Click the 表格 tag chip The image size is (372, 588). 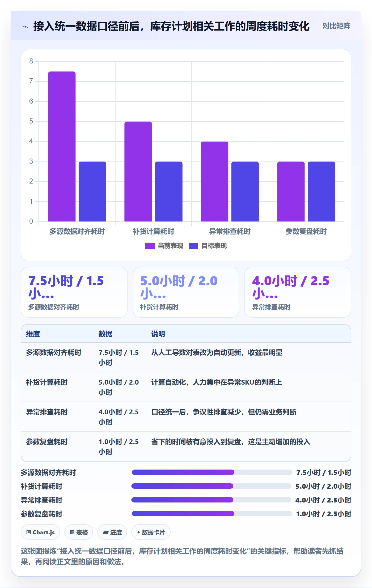(79, 532)
